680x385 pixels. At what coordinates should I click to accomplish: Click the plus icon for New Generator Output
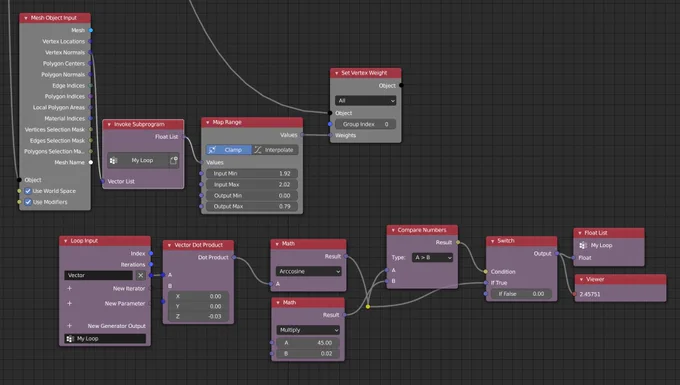click(69, 326)
